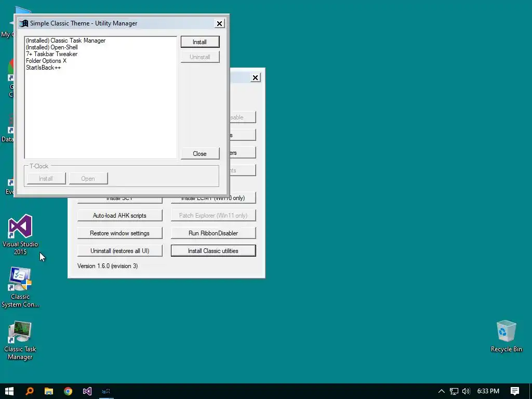
Task: Click the Simple Classic Theme title bar icon
Action: click(x=24, y=23)
